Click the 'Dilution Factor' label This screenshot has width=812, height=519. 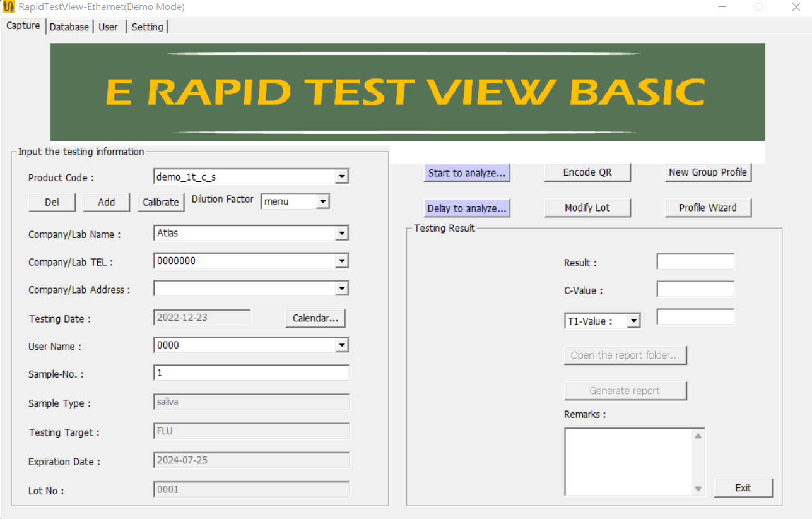coord(223,200)
